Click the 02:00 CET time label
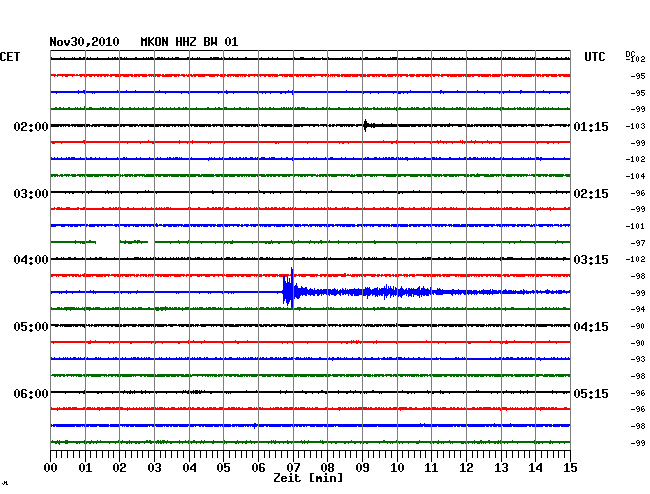The height and width of the screenshot is (494, 650). [31, 126]
